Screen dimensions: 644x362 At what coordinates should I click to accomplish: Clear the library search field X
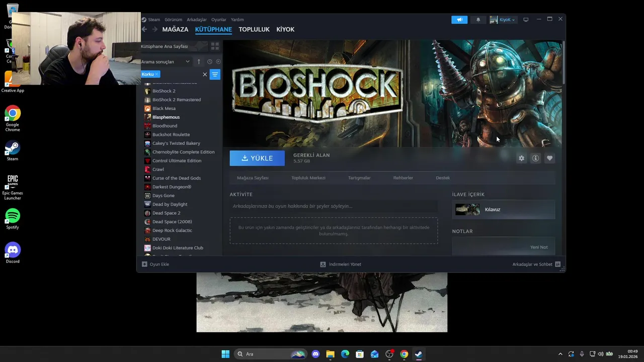tap(205, 74)
